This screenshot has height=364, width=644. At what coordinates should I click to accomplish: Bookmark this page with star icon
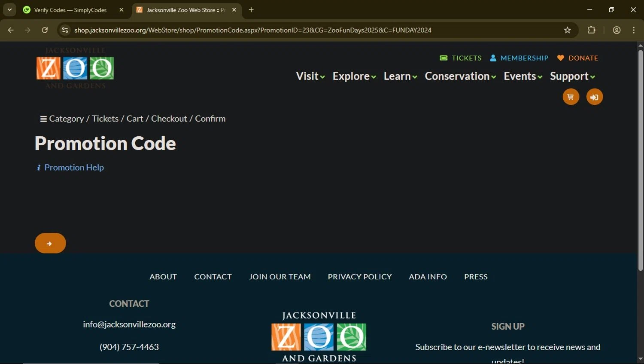(568, 30)
